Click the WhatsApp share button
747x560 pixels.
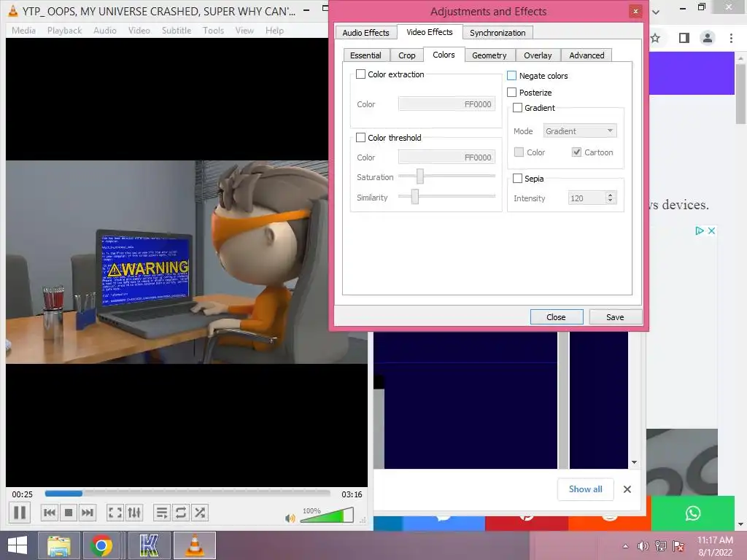tap(693, 513)
